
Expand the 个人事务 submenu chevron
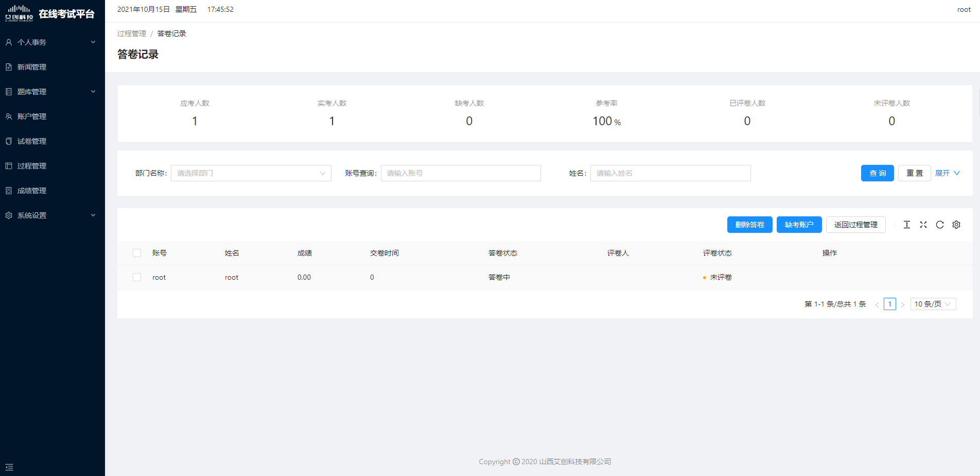[93, 42]
